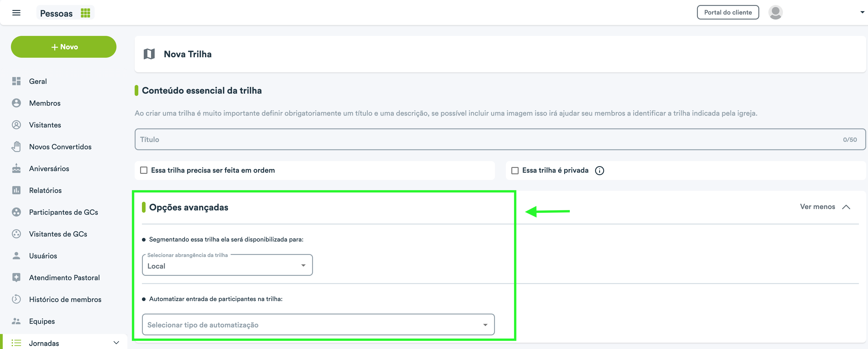This screenshot has height=349, width=868.
Task: Open Relatórios menu item
Action: pyautogui.click(x=45, y=190)
